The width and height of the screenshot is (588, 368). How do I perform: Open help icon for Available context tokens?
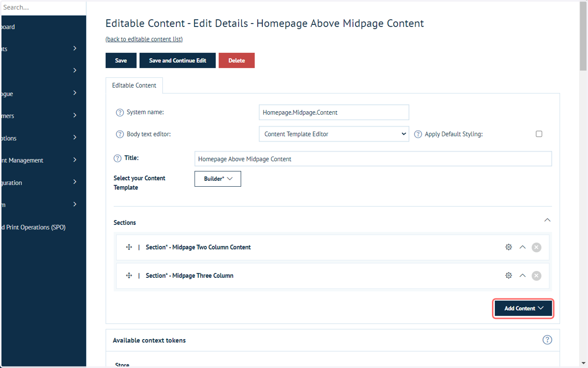tap(547, 340)
